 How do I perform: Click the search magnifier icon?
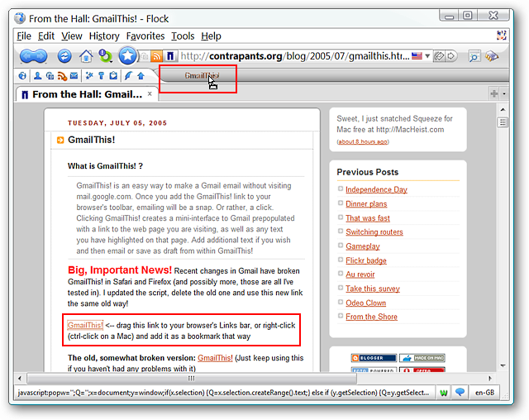tap(474, 56)
